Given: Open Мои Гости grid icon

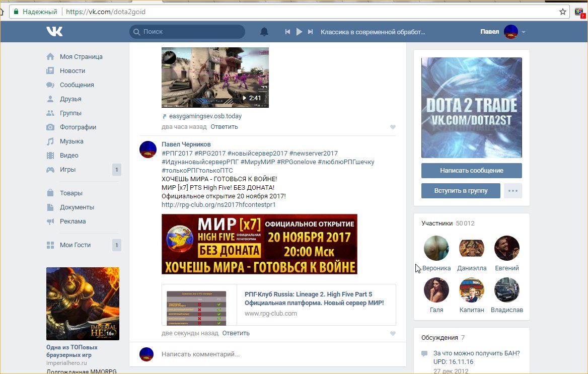Looking at the screenshot, I should (50, 245).
